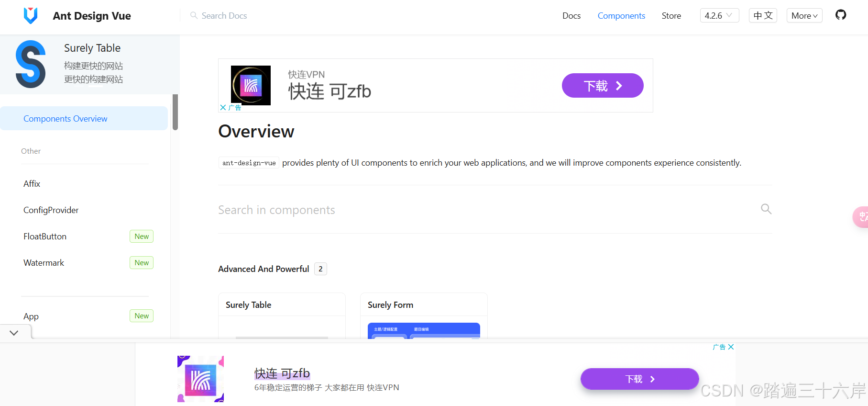Open Store in top navigation
868x406 pixels.
click(x=671, y=16)
